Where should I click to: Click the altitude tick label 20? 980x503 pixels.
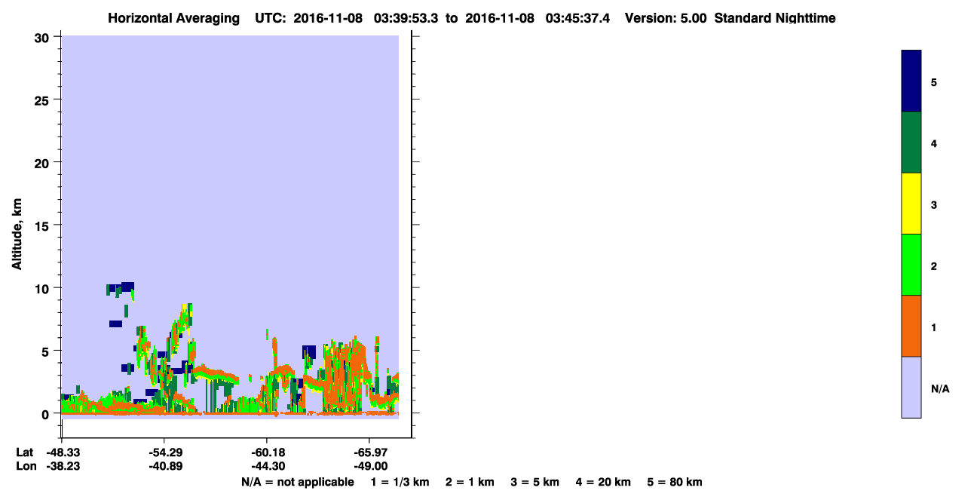coord(43,162)
